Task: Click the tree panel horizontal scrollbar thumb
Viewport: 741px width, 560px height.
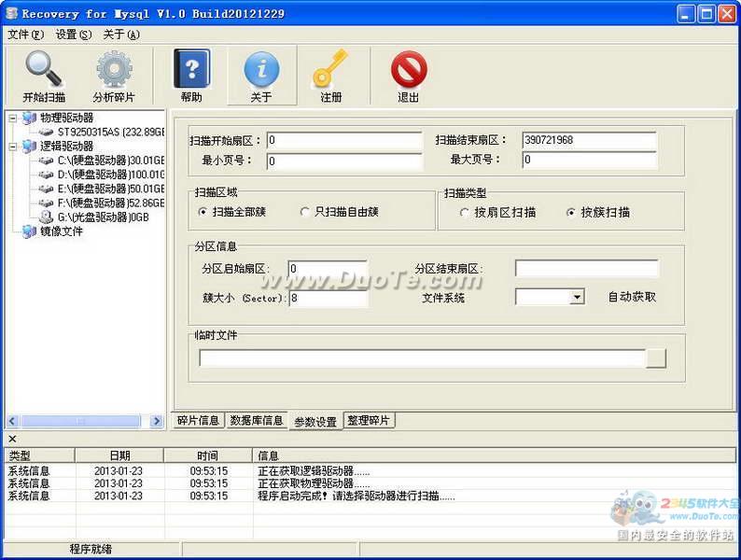Action: 81,421
